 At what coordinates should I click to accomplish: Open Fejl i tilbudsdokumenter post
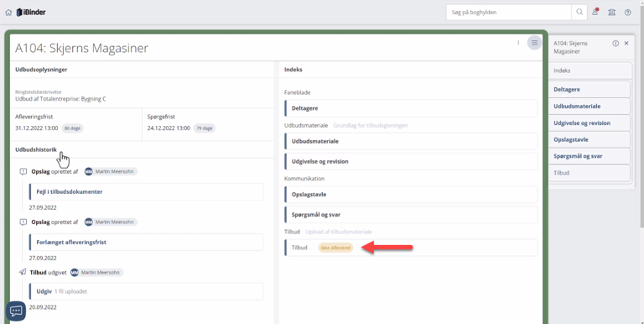click(x=146, y=191)
